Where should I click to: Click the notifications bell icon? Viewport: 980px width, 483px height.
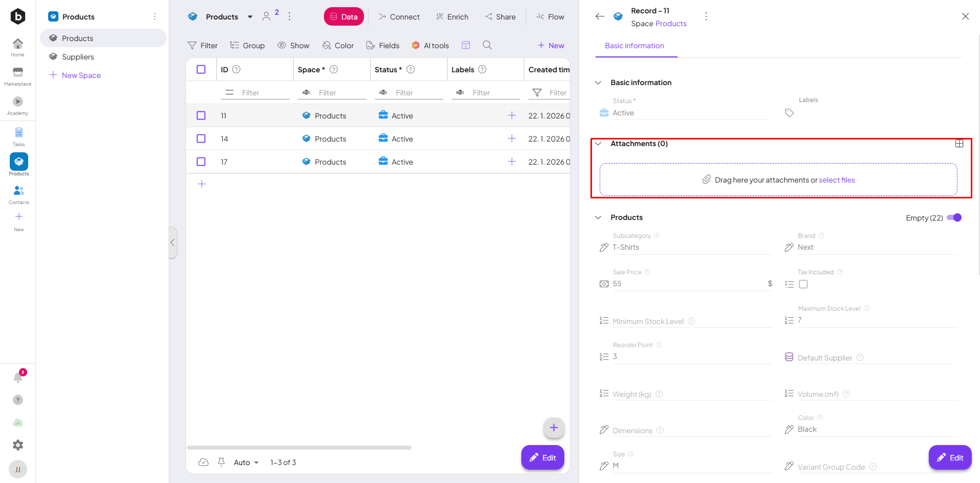18,377
